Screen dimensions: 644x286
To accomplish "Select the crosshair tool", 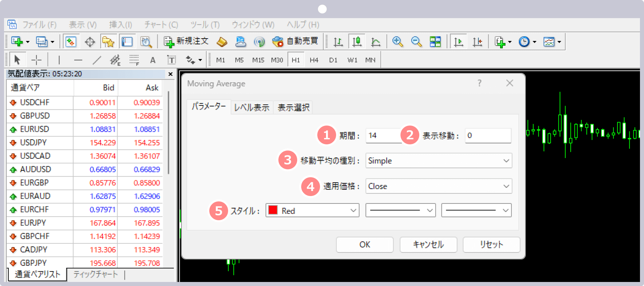I will [x=36, y=60].
